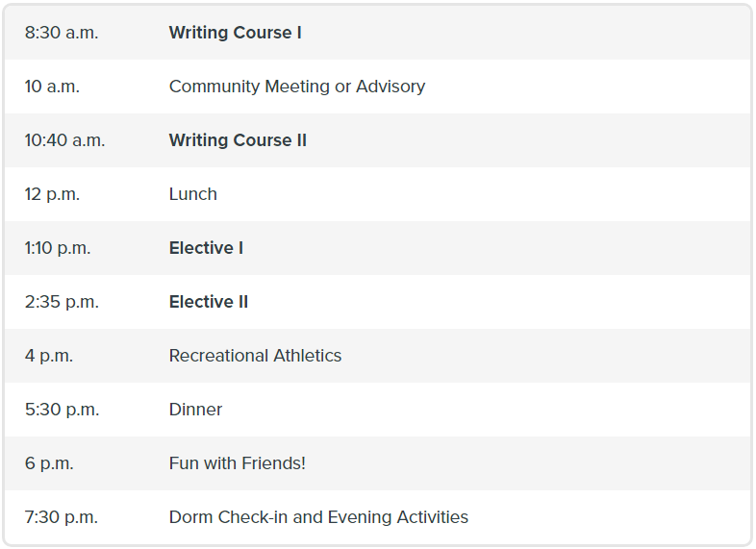Click the 10 a.m. time label

pos(52,87)
